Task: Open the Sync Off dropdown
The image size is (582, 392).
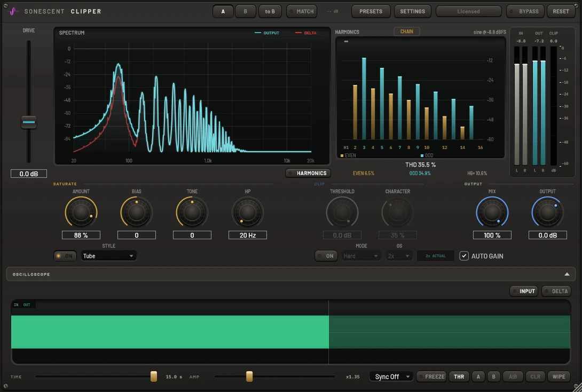Action: pos(391,377)
